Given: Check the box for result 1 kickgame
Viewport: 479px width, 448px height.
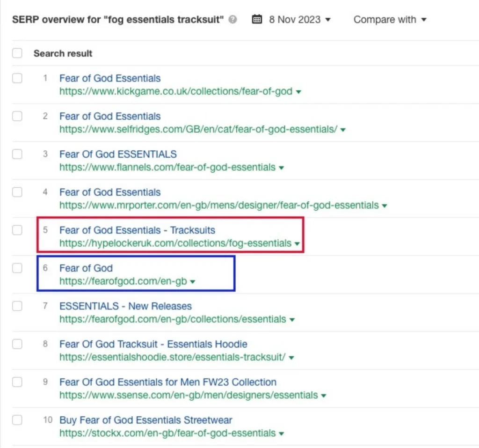Looking at the screenshot, I should point(17,78).
